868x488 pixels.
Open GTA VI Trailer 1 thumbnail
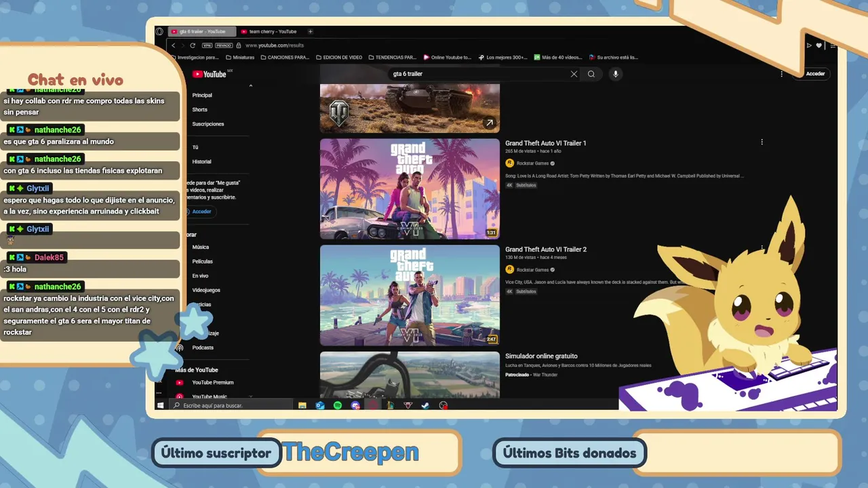pos(410,189)
